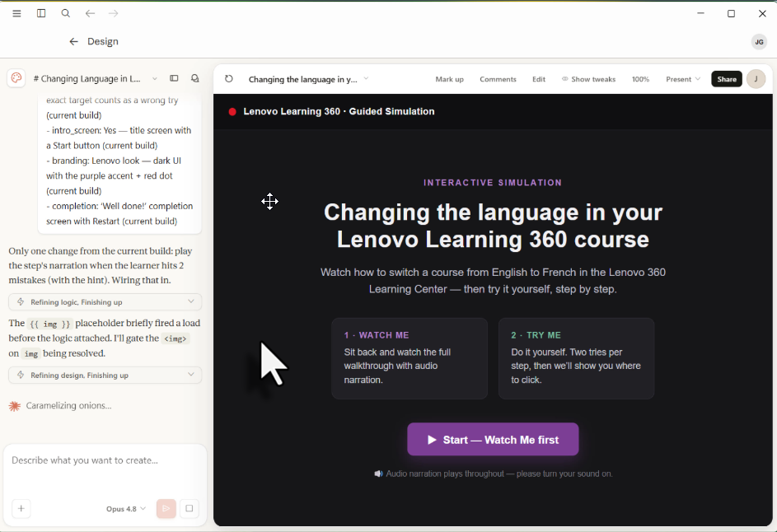Viewport: 777px width, 532px height.
Task: Open search with the magnifier icon
Action: 65,13
